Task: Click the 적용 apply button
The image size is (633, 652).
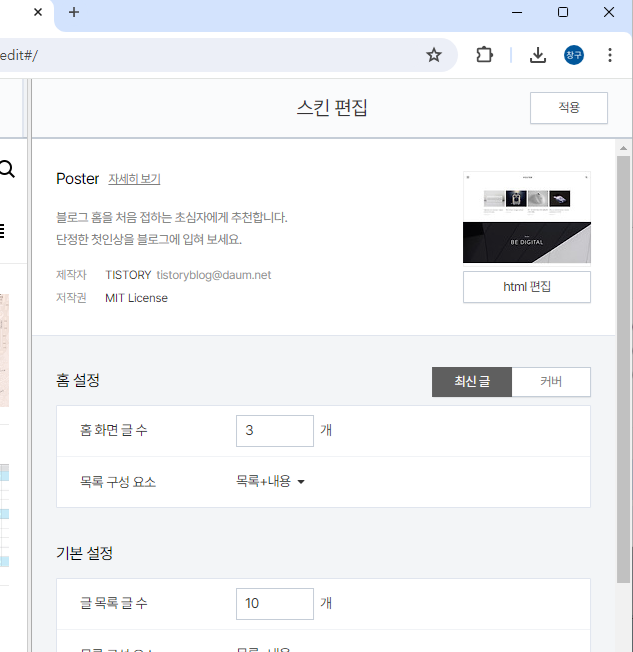Action: [569, 108]
